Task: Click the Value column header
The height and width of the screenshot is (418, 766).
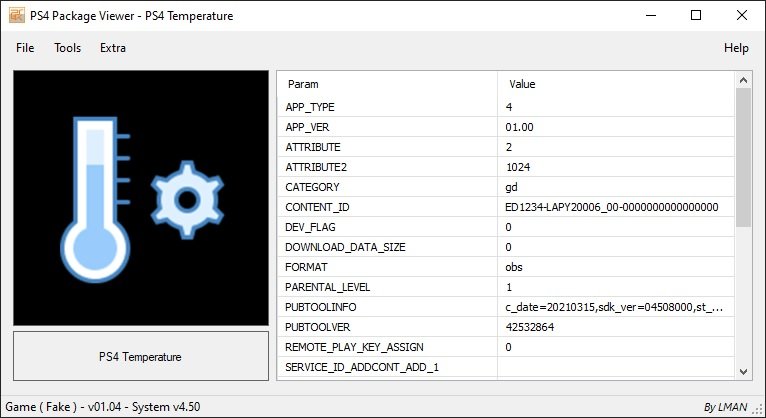Action: pos(616,84)
